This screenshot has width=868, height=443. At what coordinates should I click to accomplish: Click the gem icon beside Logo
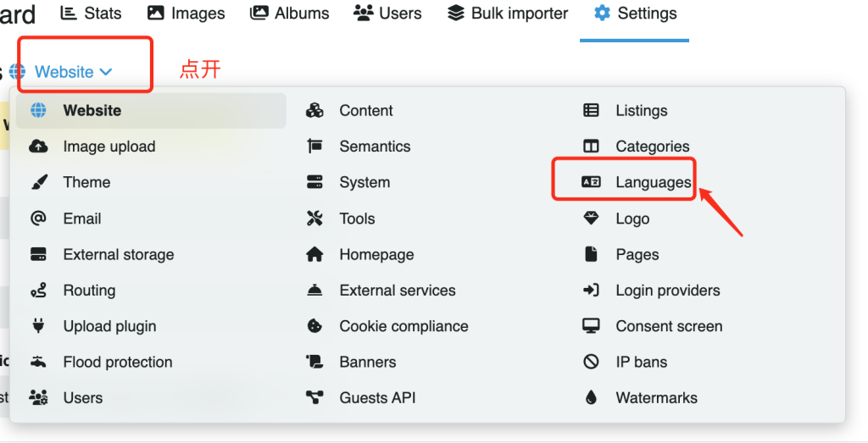click(x=591, y=219)
